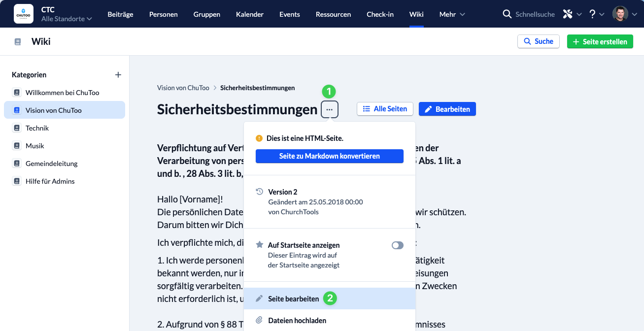Select Vision von ChuToo category
644x331 pixels.
click(x=65, y=110)
